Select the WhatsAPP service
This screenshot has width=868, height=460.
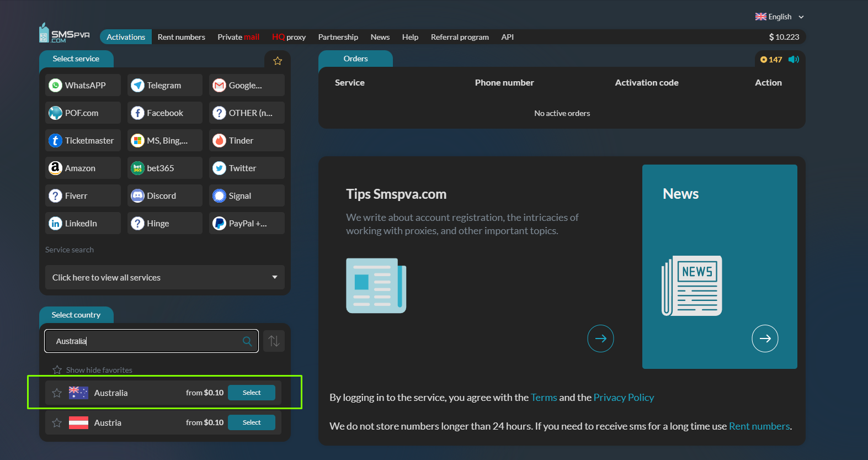tap(83, 85)
